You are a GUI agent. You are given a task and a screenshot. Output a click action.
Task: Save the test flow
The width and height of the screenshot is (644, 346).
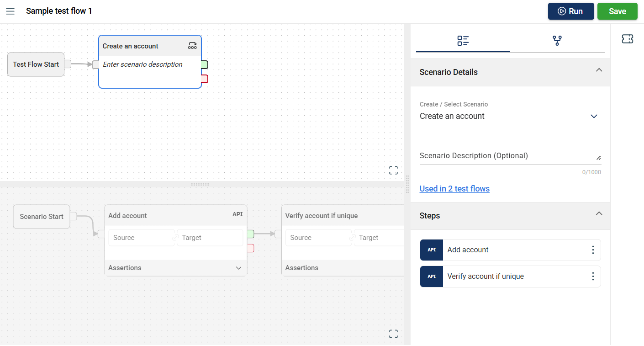point(617,11)
